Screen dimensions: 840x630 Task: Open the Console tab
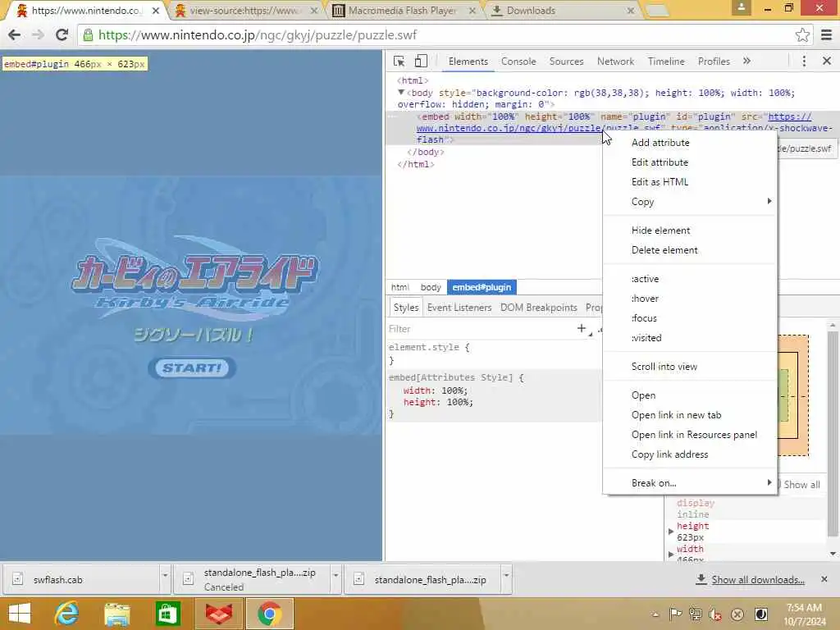click(x=518, y=61)
